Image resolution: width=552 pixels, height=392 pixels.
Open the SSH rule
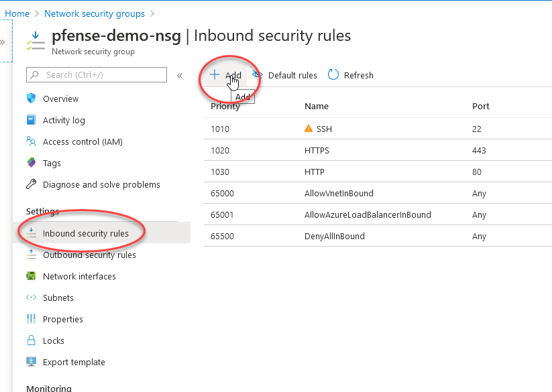click(x=324, y=129)
